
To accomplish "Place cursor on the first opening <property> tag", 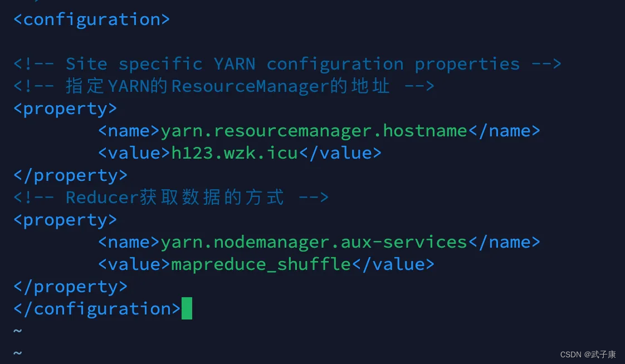I will coord(65,109).
